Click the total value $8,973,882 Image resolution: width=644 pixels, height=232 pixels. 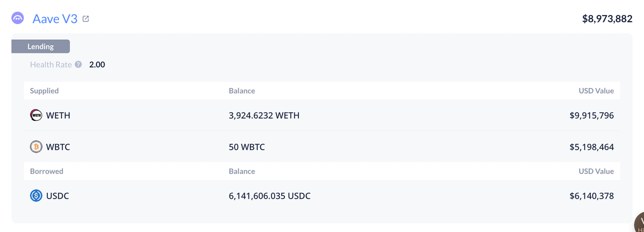[607, 19]
